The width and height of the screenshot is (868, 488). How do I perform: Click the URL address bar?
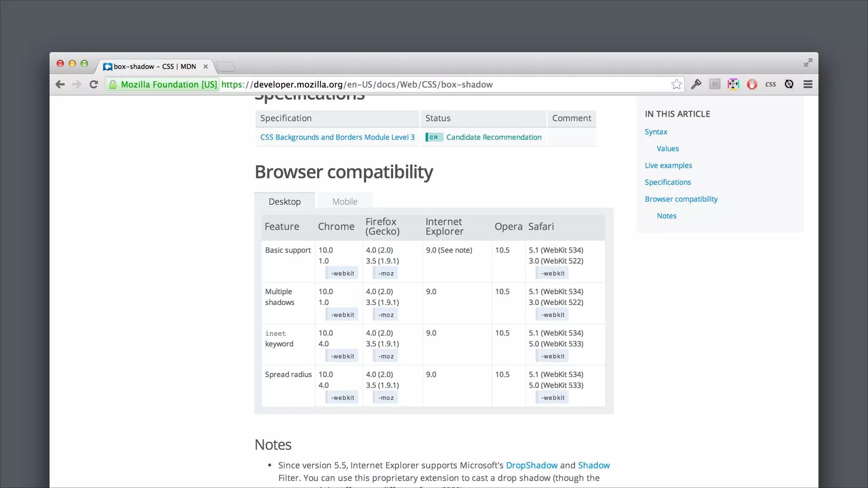424,84
